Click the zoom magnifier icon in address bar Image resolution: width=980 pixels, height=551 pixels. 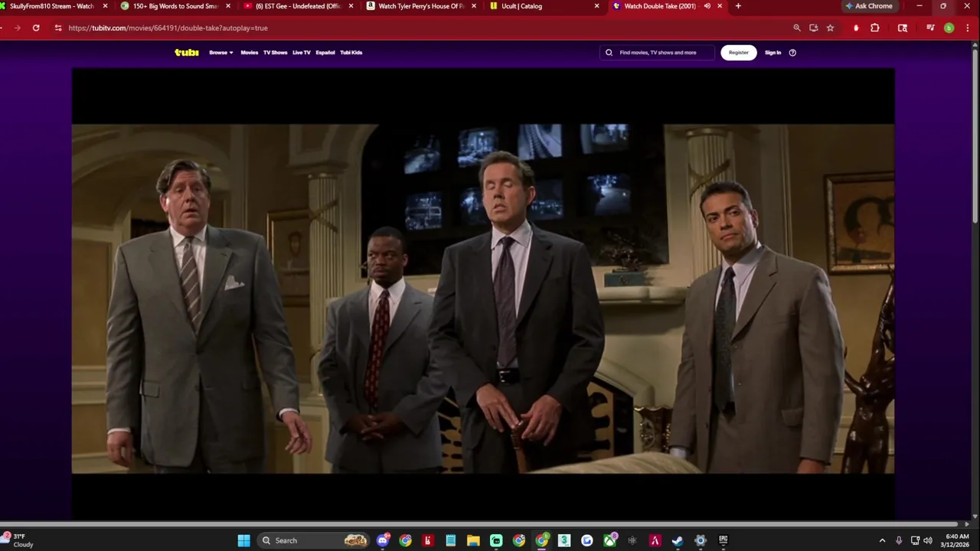[796, 28]
